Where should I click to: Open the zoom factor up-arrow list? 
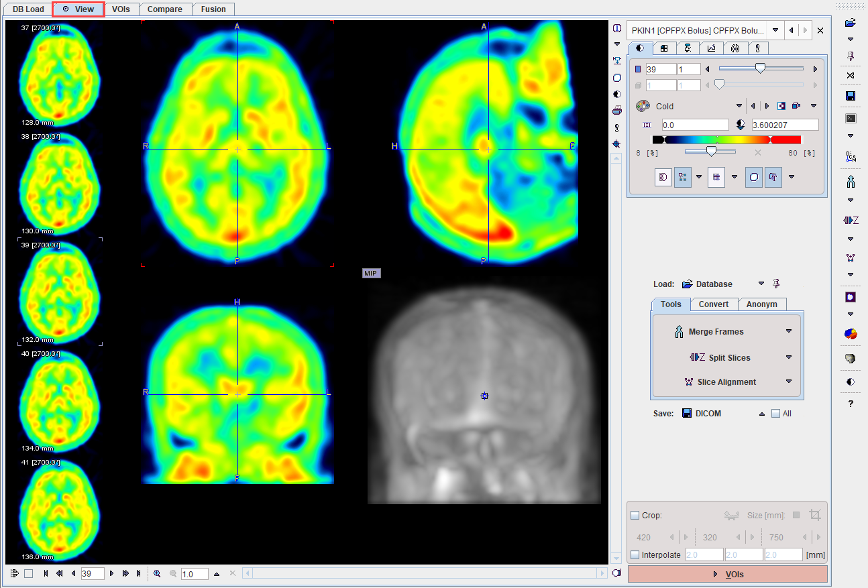click(216, 574)
